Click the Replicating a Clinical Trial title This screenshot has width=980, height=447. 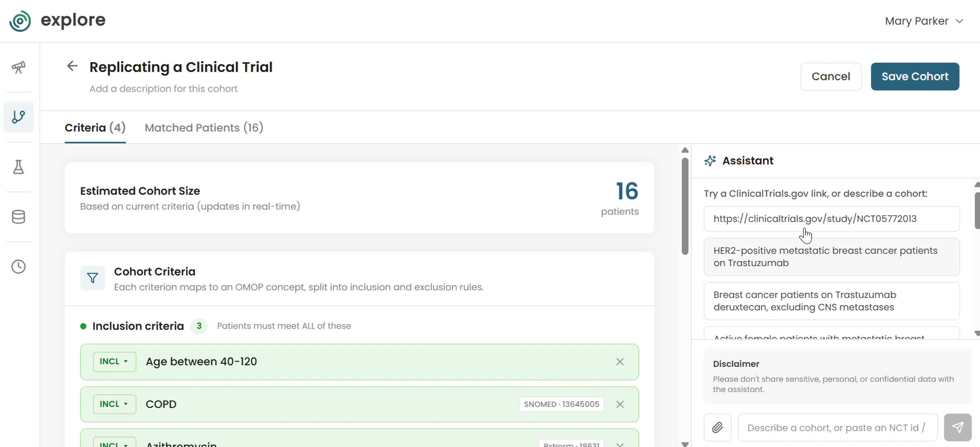click(181, 67)
